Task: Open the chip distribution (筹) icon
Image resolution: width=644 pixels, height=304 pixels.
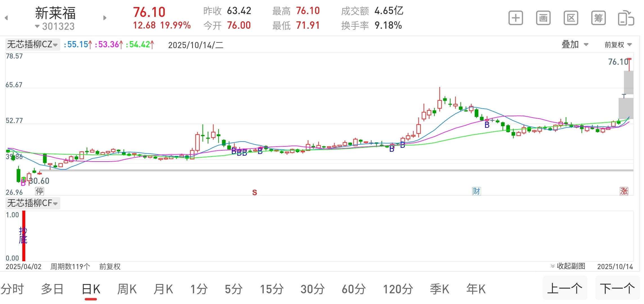Action: pyautogui.click(x=598, y=18)
